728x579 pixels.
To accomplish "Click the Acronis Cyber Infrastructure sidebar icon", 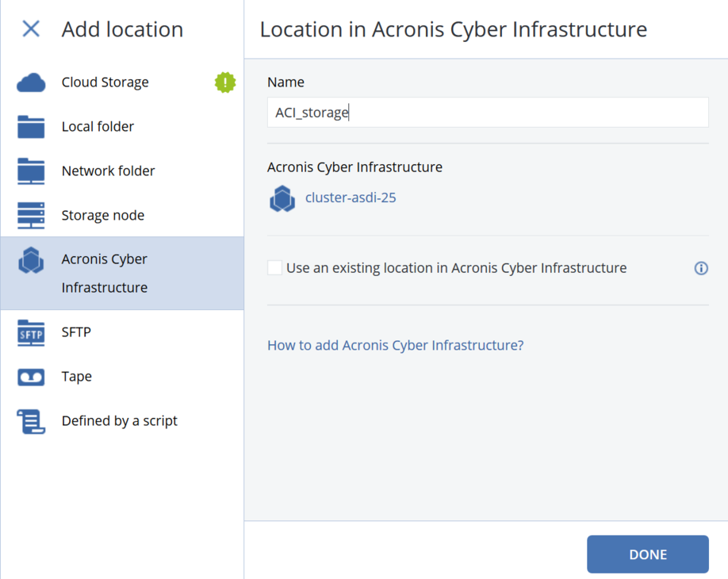I will (31, 260).
